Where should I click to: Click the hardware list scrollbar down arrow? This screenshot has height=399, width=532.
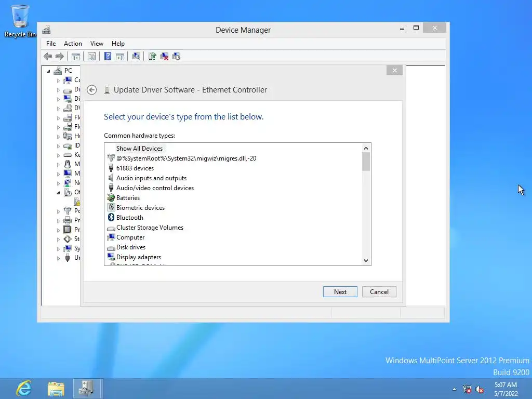366,261
